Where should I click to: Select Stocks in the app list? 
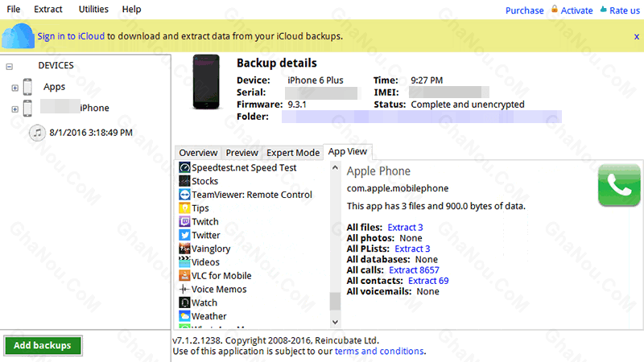tap(205, 181)
